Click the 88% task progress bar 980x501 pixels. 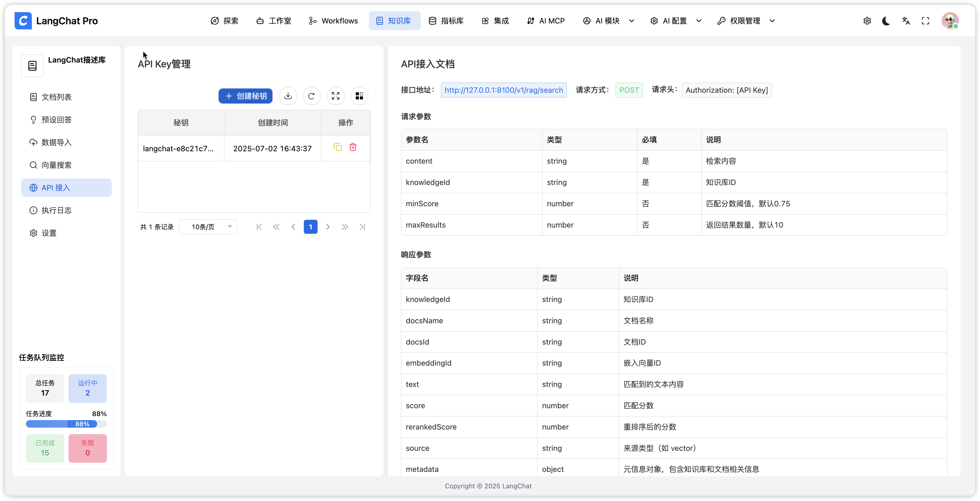(x=66, y=424)
